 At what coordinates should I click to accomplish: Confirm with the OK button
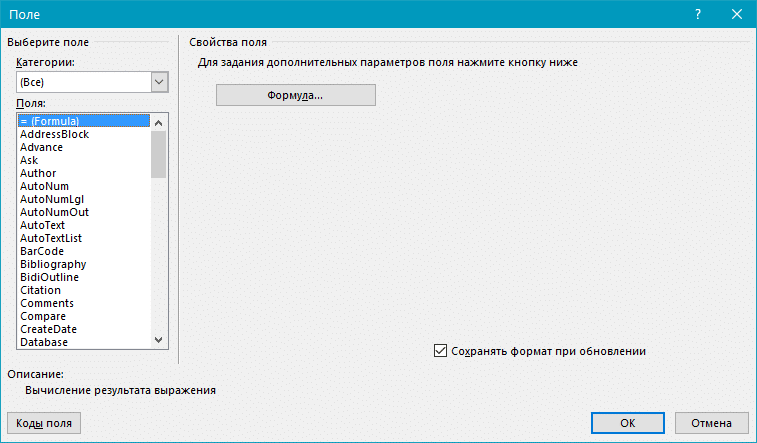point(627,423)
